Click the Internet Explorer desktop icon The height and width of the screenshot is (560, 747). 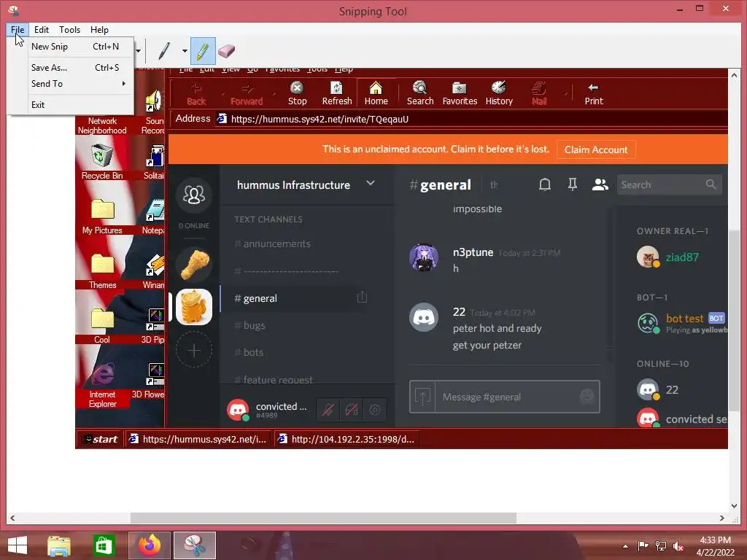pos(102,386)
